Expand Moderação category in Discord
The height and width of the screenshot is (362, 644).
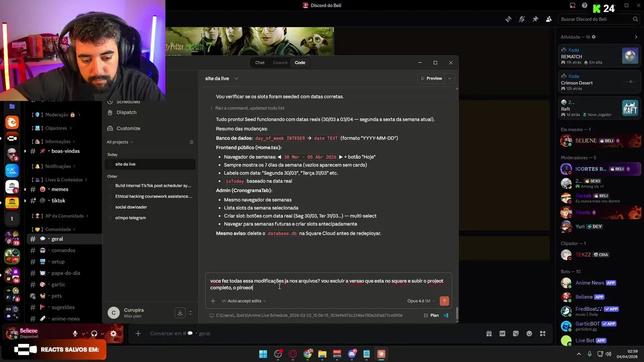(55, 115)
